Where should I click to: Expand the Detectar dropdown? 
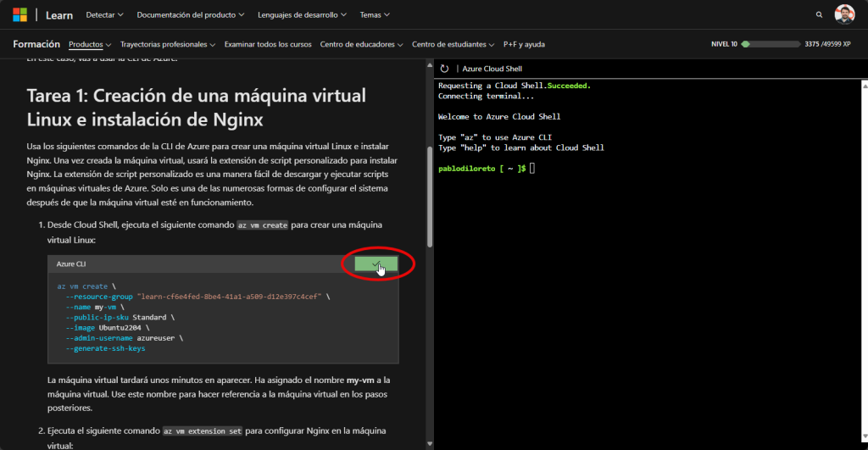[x=105, y=14]
